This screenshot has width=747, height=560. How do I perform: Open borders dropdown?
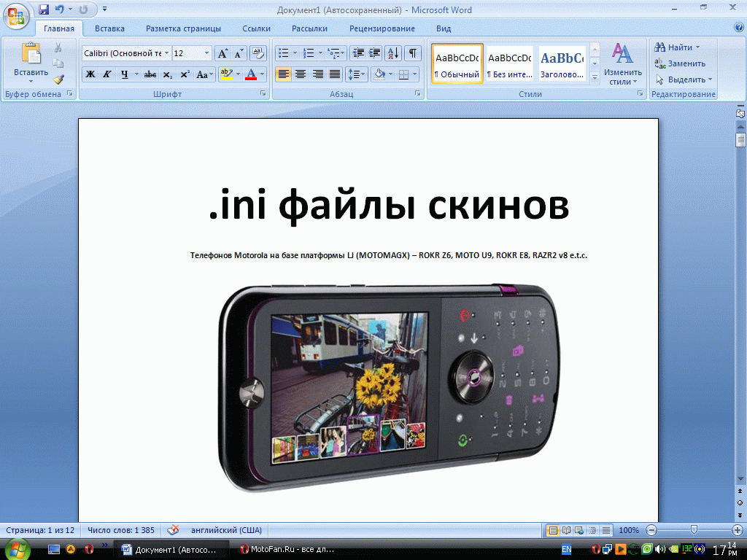tap(415, 74)
